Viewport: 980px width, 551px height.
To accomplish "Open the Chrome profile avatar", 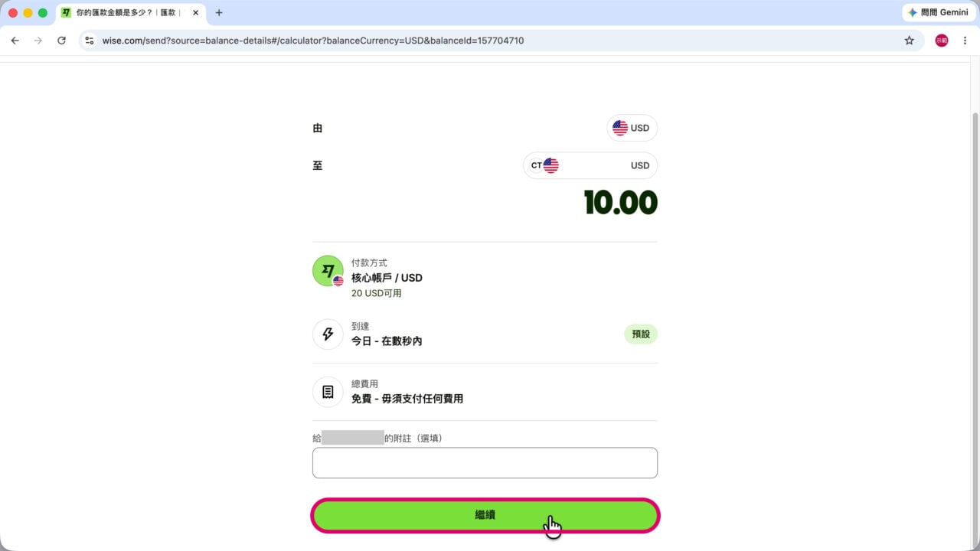I will [942, 41].
